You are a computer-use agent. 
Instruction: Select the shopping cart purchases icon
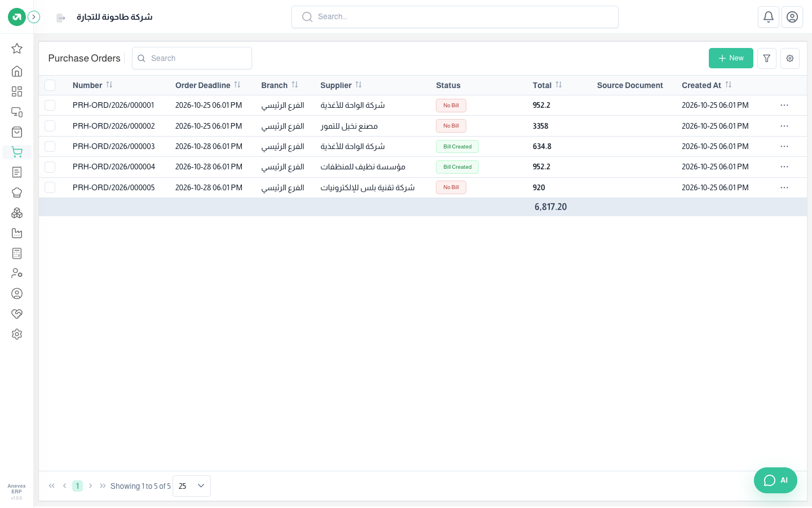click(17, 152)
